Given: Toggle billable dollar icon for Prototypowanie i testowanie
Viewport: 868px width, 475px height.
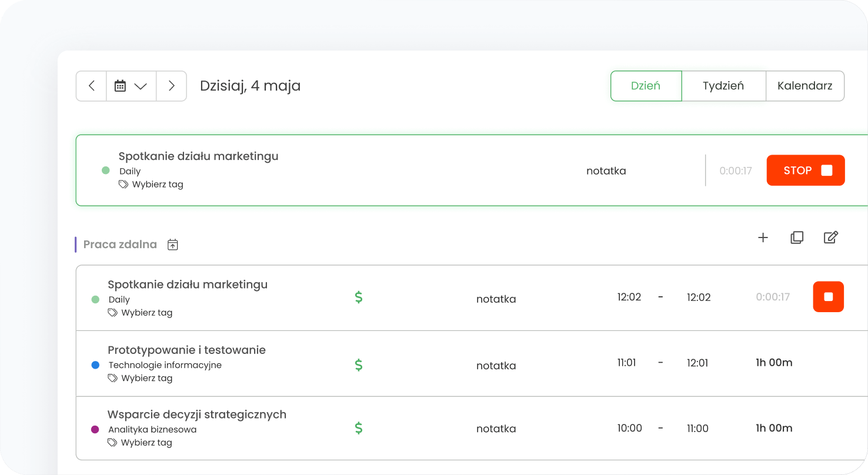Looking at the screenshot, I should (x=359, y=365).
